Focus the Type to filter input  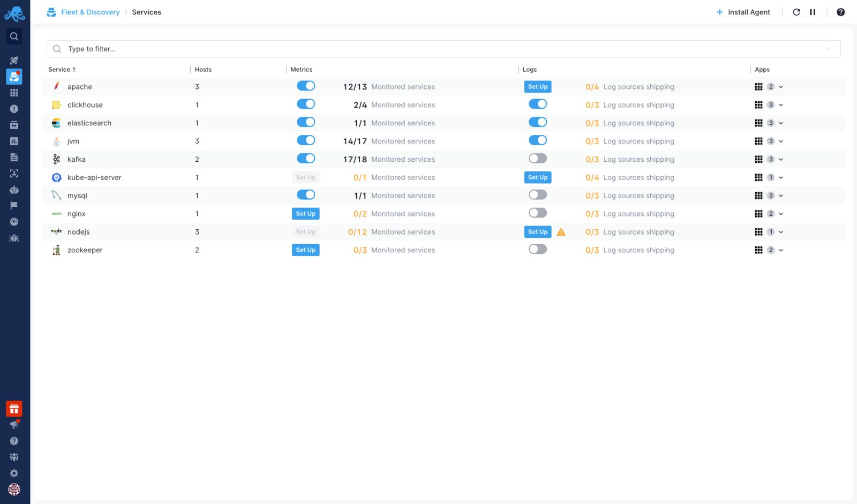(x=443, y=49)
